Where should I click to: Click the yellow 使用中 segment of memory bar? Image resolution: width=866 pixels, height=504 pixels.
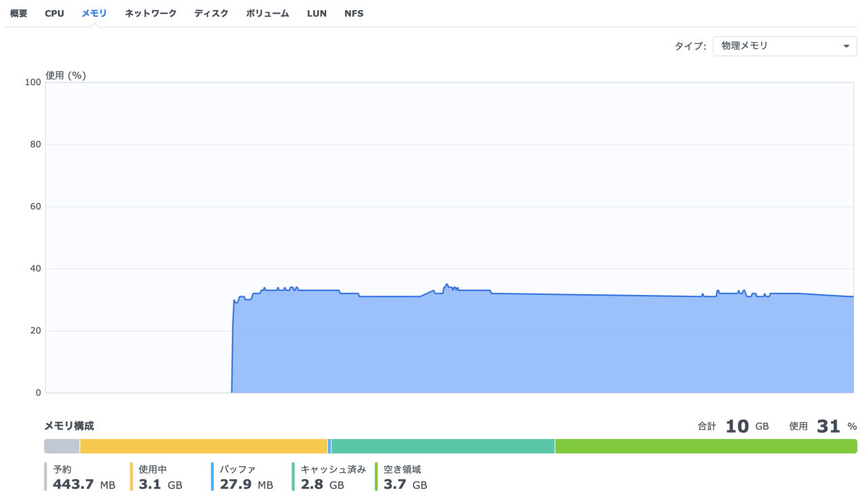click(x=203, y=446)
